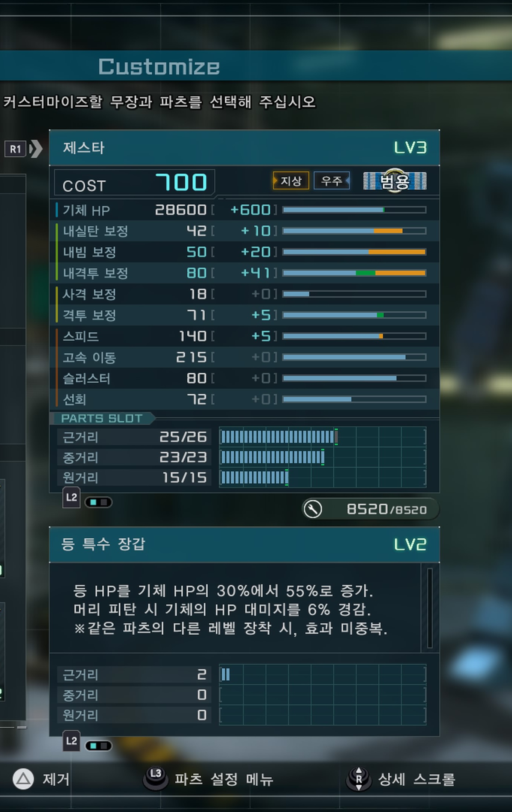Toggle the page switch beside lower L2

point(99,746)
